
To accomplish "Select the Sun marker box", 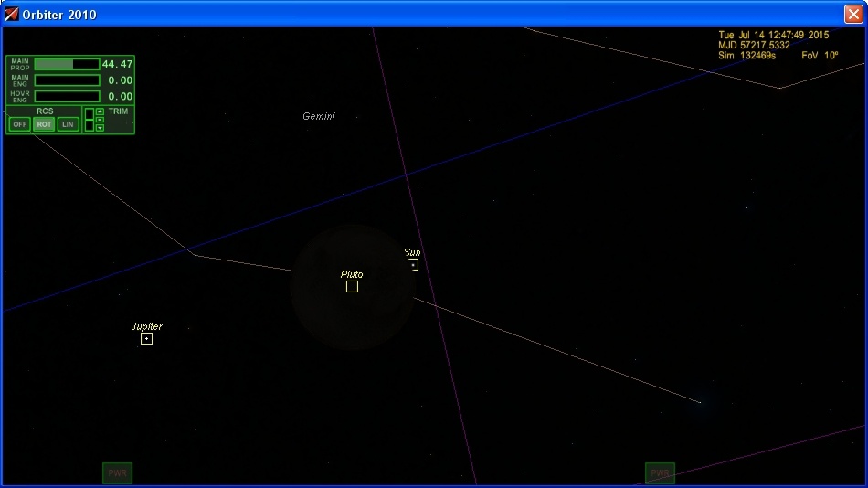I will point(413,265).
